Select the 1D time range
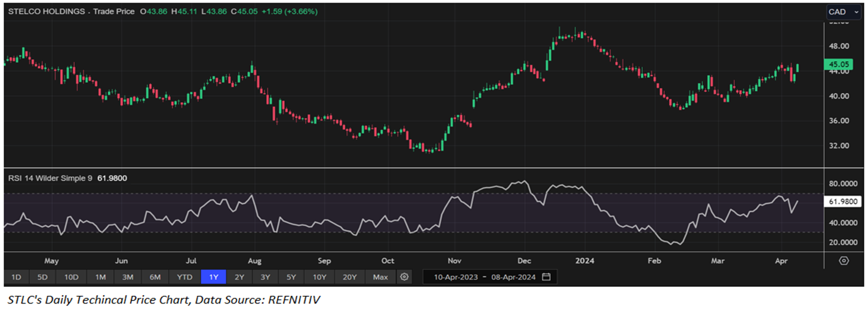Viewport: 868px width, 310px height. (16, 277)
